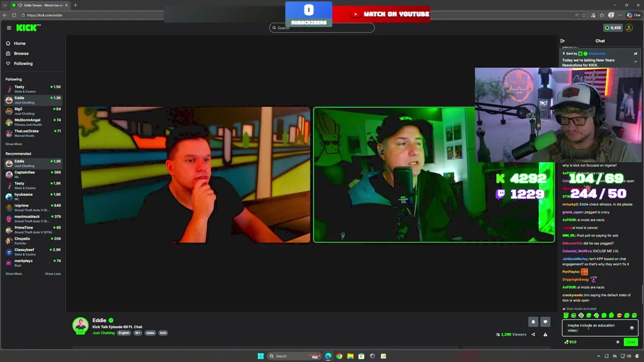Open MsStormAngel channel
Image resolution: width=644 pixels, height=362 pixels.
coord(33,122)
